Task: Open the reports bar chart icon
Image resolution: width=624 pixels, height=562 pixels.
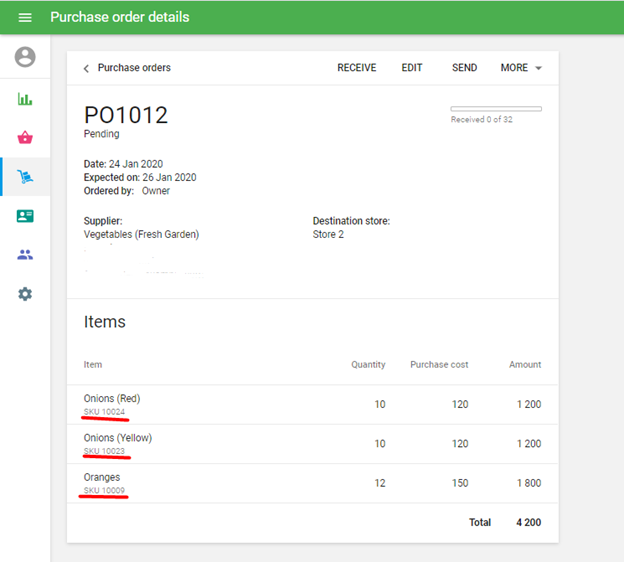Action: (25, 99)
